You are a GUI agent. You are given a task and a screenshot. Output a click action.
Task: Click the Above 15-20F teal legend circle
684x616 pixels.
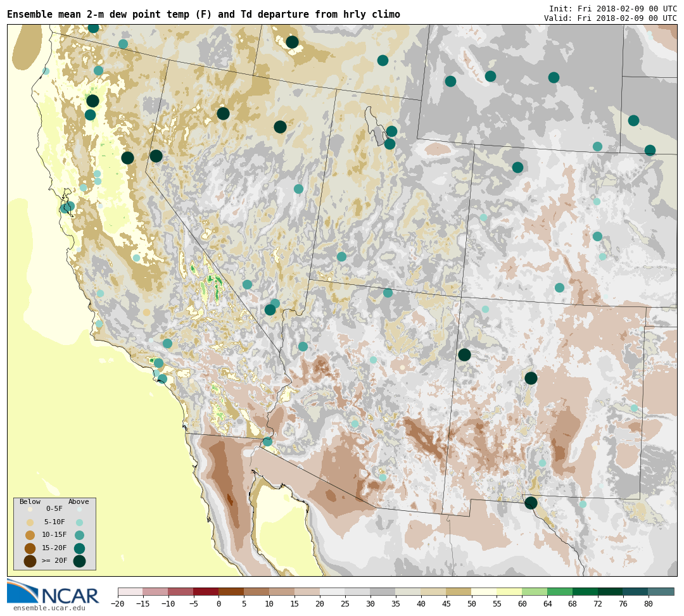click(x=79, y=548)
